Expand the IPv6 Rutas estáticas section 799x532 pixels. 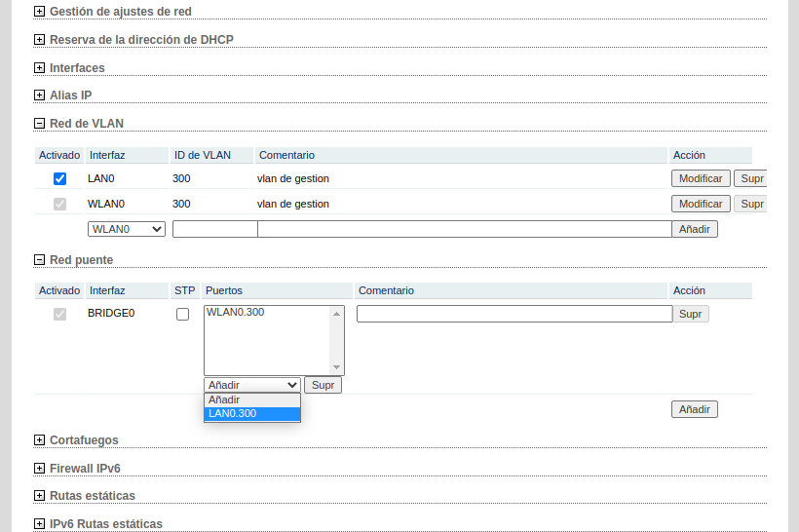[39, 524]
